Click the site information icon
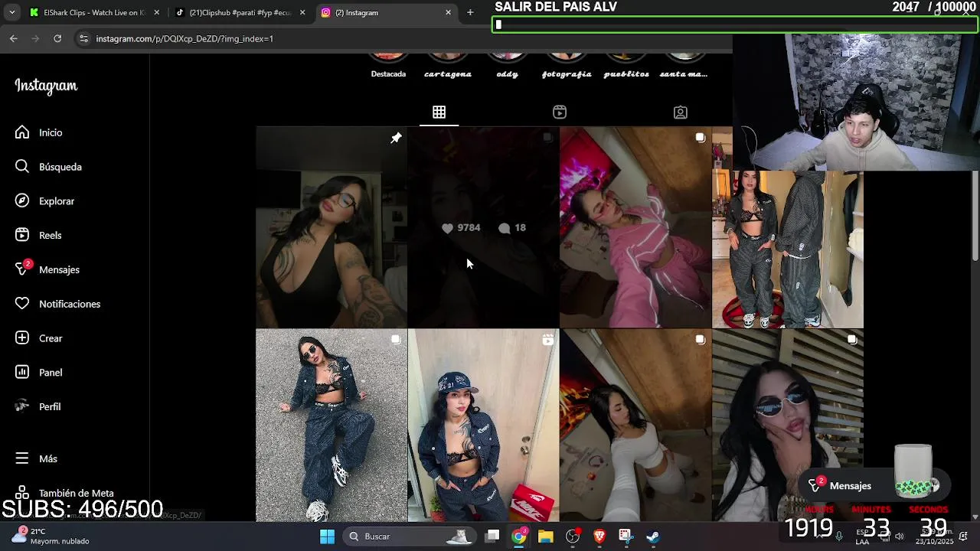 (x=83, y=38)
